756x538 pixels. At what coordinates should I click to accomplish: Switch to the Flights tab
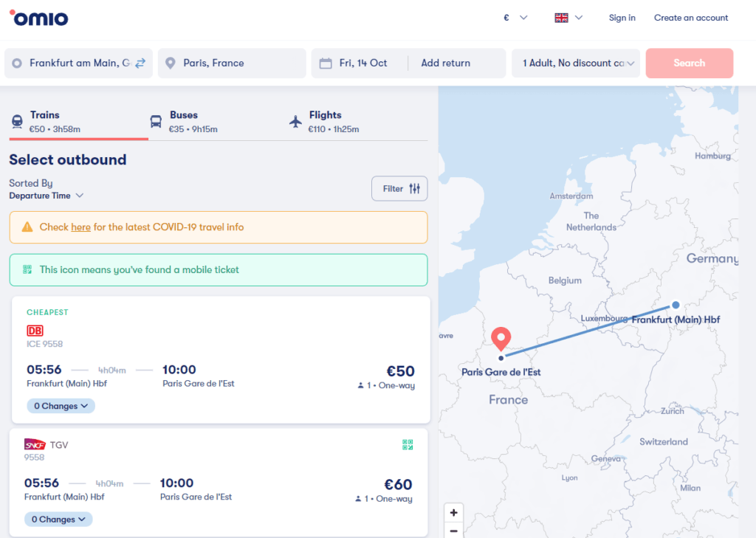point(357,122)
